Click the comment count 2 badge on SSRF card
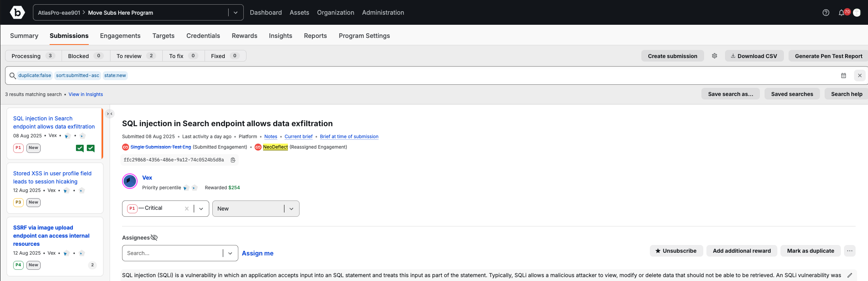This screenshot has width=868, height=281. pos(92,265)
